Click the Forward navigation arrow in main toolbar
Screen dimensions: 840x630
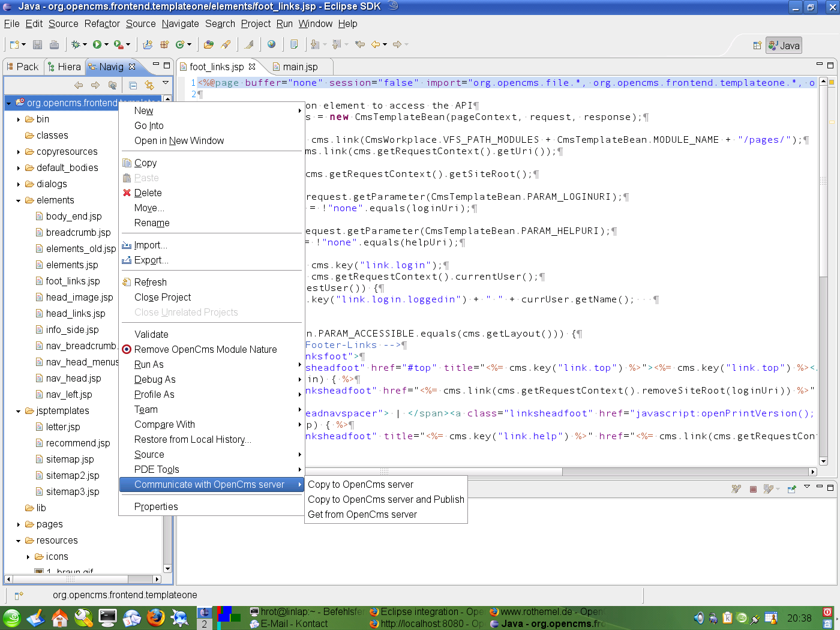pos(397,44)
